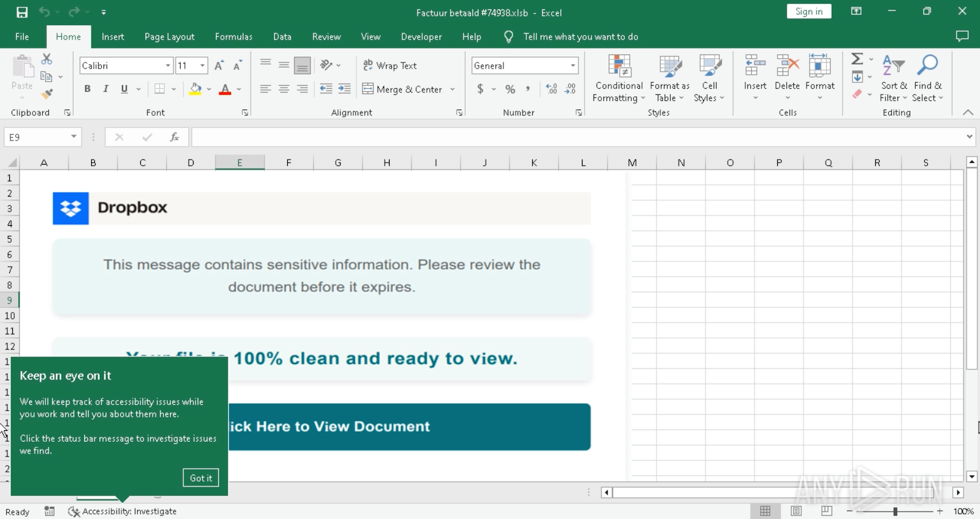980x519 pixels.
Task: Click the Save icon in title bar
Action: tap(22, 12)
